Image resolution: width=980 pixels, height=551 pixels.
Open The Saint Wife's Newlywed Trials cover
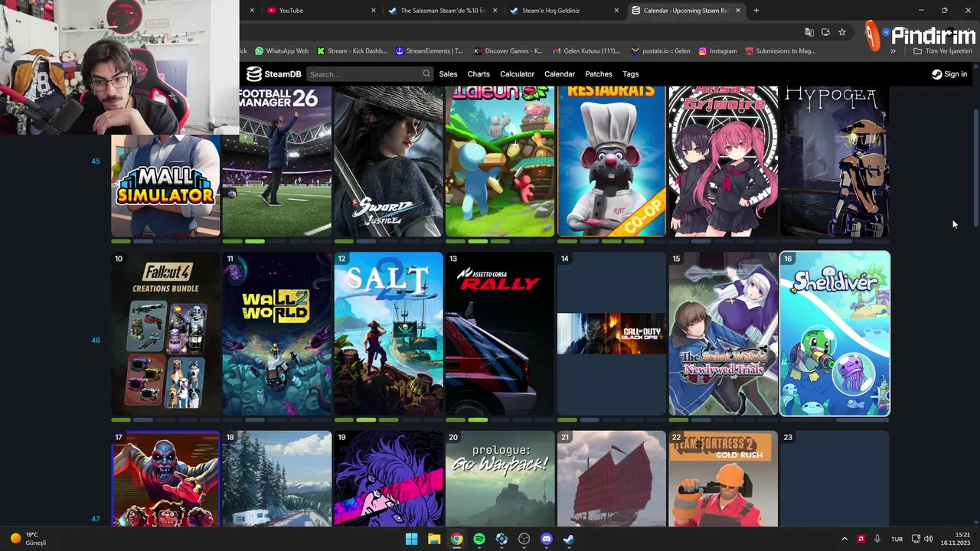pos(724,334)
